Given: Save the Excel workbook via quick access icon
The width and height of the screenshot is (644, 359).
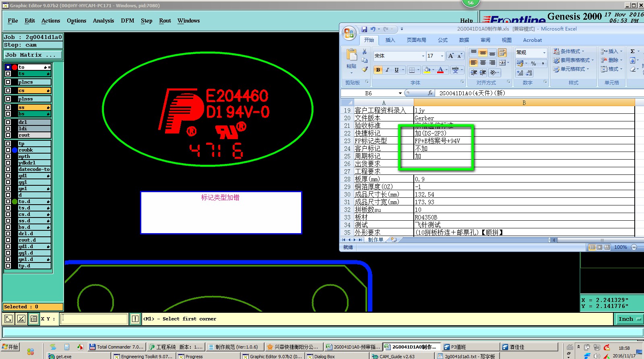Looking at the screenshot, I should 364,29.
